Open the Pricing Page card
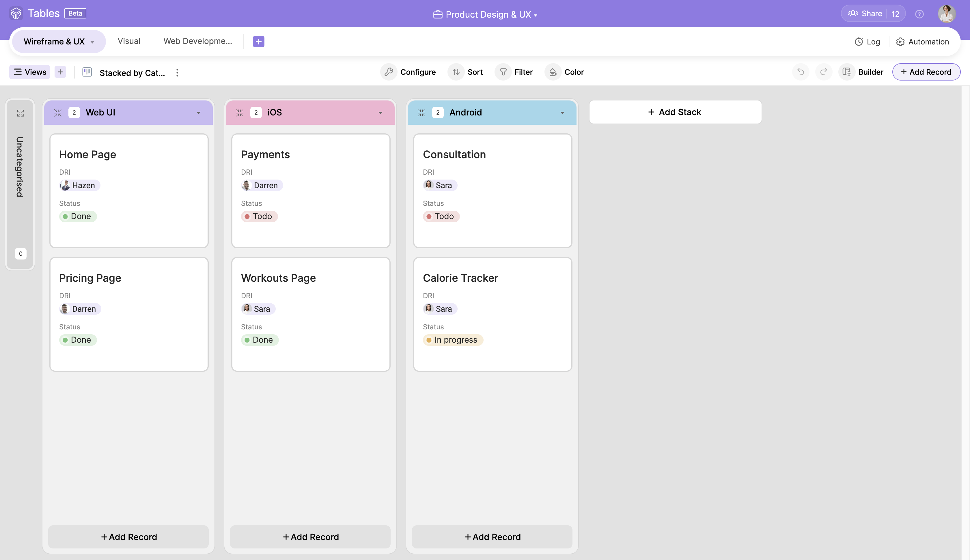This screenshot has width=970, height=560. click(129, 314)
